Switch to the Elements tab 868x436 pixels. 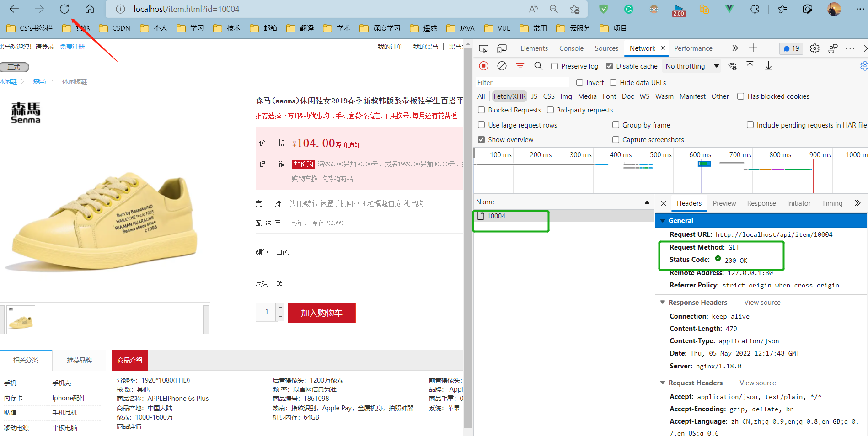[534, 48]
